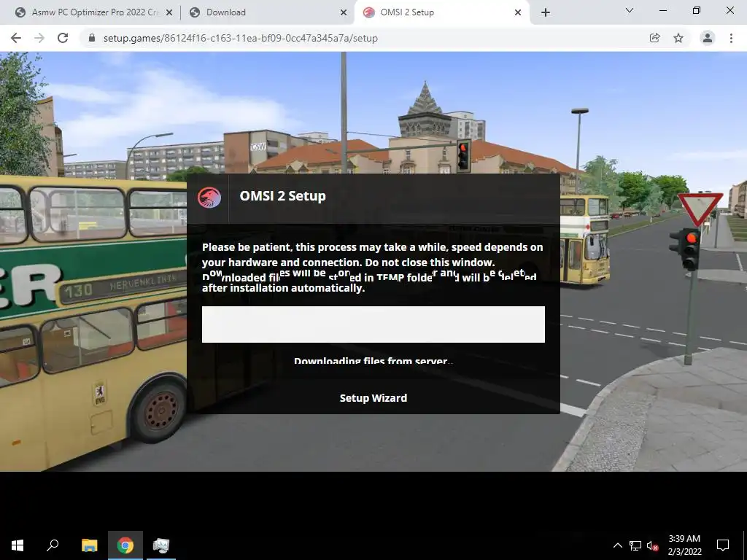The width and height of the screenshot is (747, 560).
Task: Reload the current page
Action: coord(63,38)
